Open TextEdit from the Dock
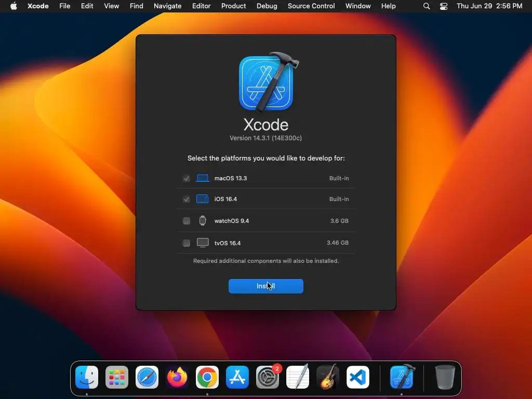Viewport: 532px width, 399px height. 298,376
